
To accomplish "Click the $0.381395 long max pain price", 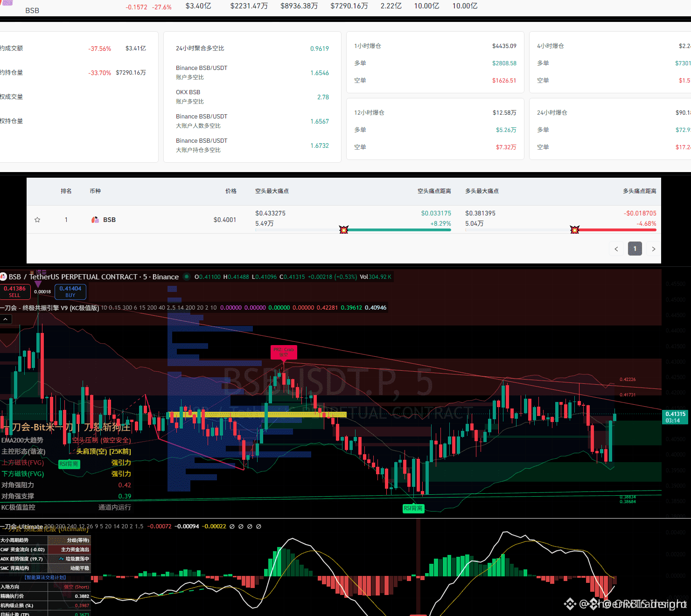I will pyautogui.click(x=481, y=213).
